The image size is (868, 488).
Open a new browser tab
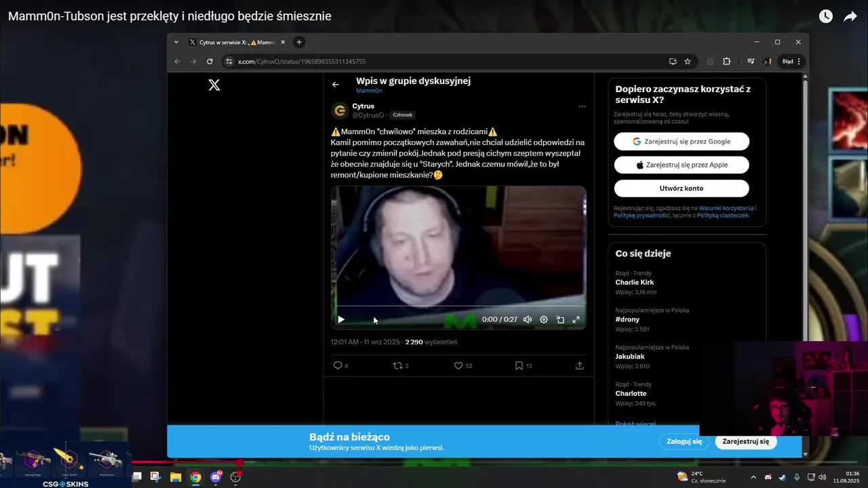click(299, 42)
